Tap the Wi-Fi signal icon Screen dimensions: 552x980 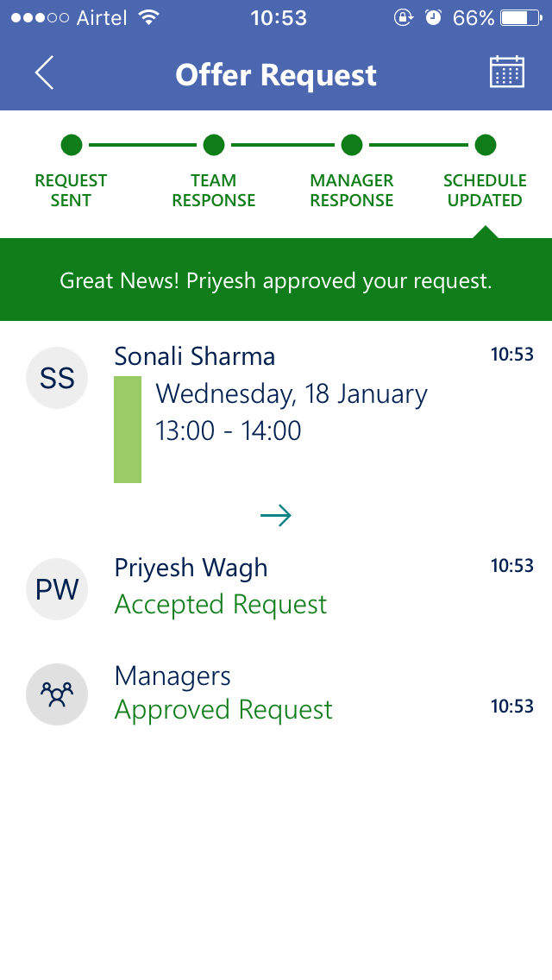point(149,17)
